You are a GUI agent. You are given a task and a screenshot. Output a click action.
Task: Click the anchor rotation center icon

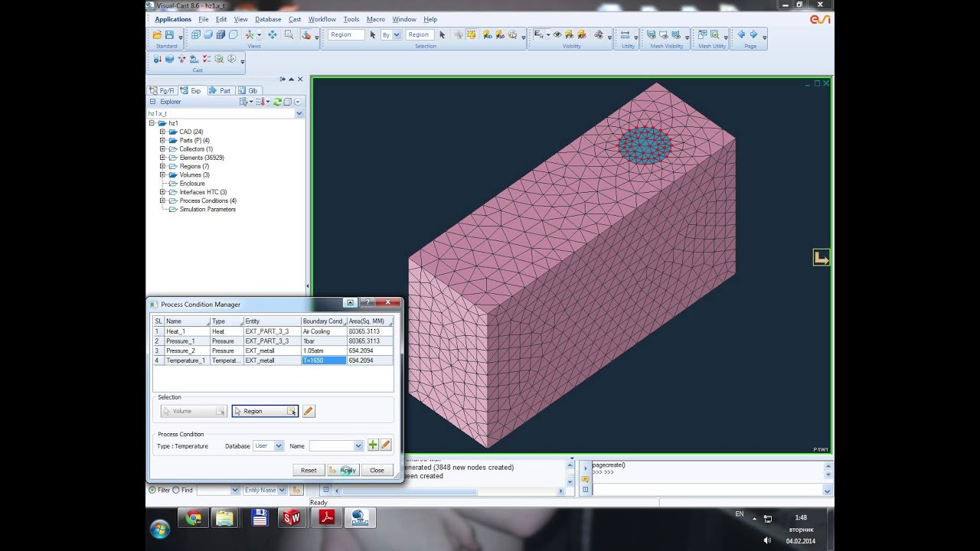(x=306, y=34)
